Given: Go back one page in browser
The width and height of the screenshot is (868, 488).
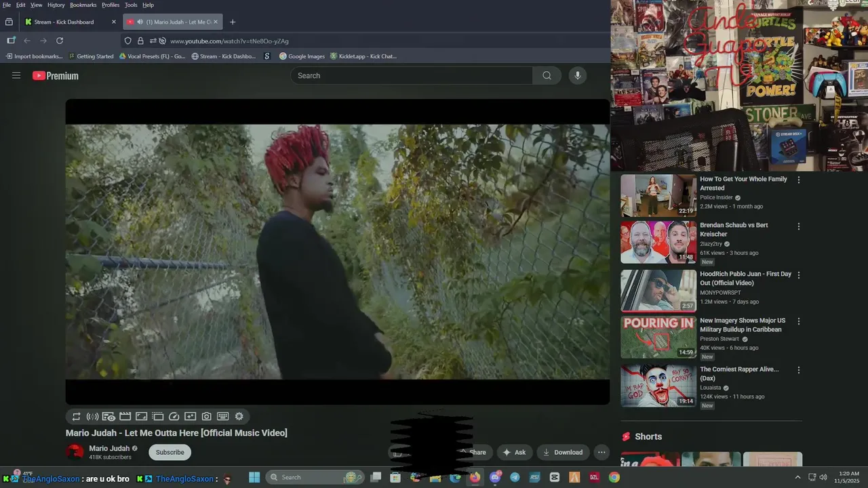Looking at the screenshot, I should (27, 41).
